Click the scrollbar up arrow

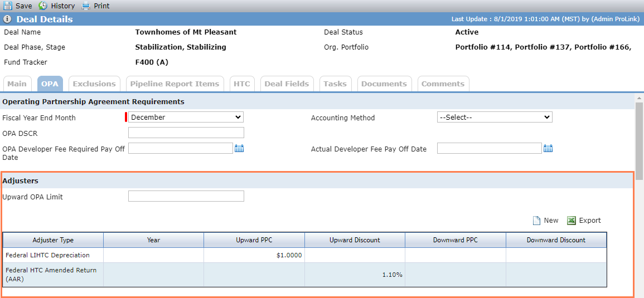[639, 98]
